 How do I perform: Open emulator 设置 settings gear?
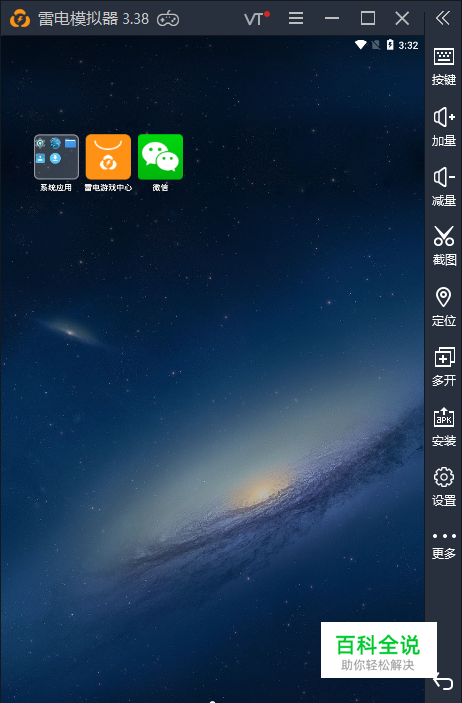click(444, 487)
